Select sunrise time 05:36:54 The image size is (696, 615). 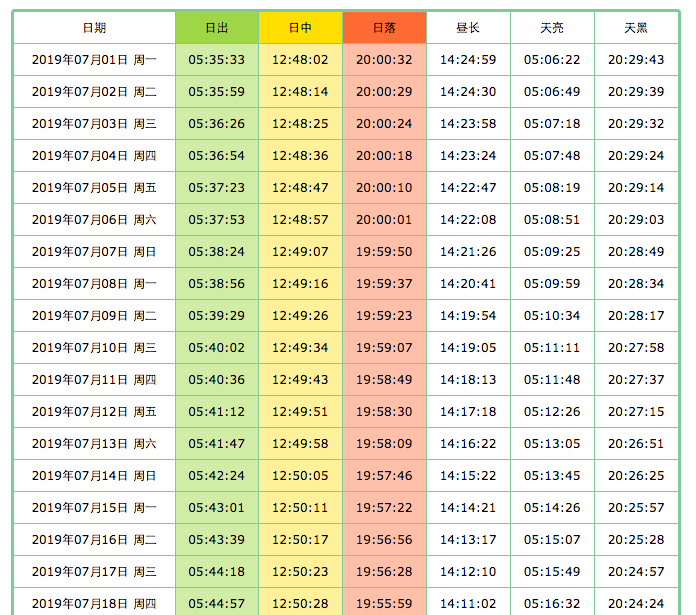coord(217,156)
